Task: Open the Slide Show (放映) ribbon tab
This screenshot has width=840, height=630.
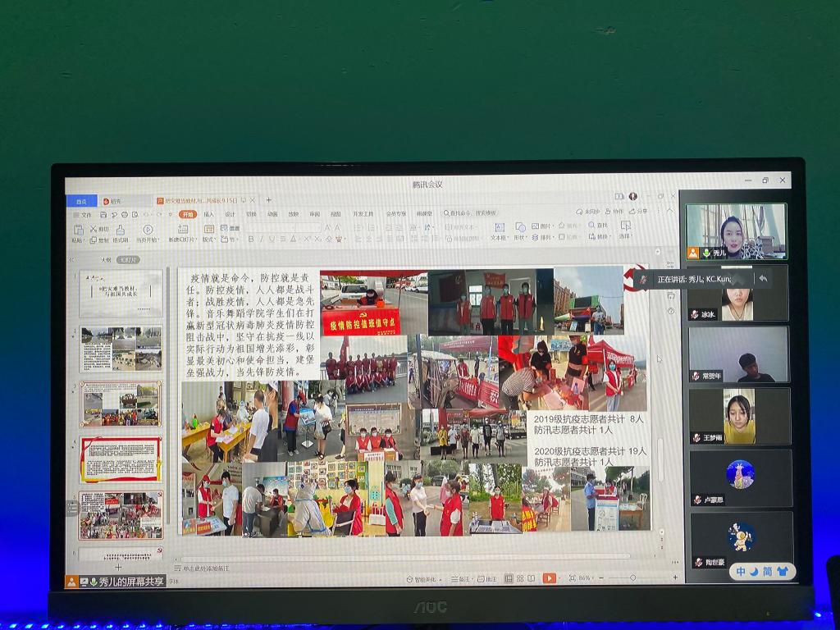Action: 294,214
